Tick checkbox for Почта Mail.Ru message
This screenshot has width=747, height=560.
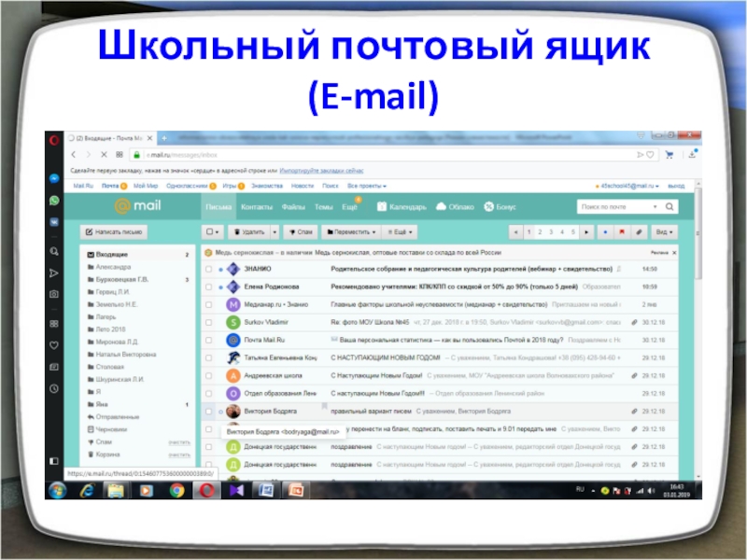[x=208, y=340]
